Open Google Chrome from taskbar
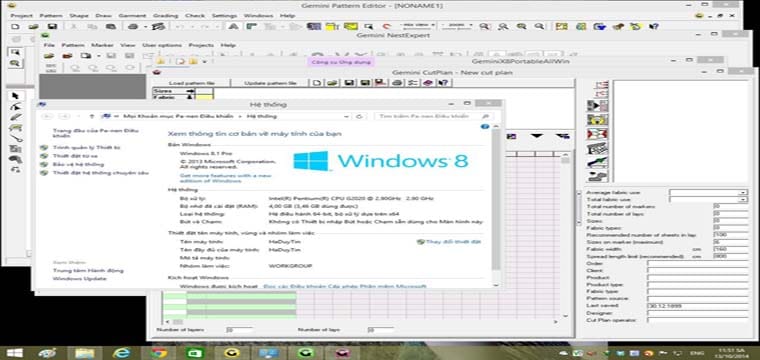This screenshot has width=760, height=360. [158, 353]
